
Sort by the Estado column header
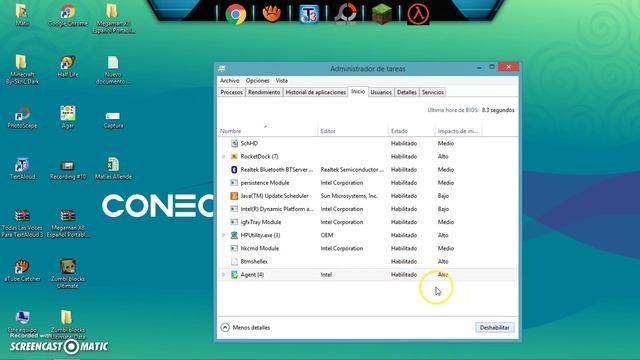coord(411,131)
